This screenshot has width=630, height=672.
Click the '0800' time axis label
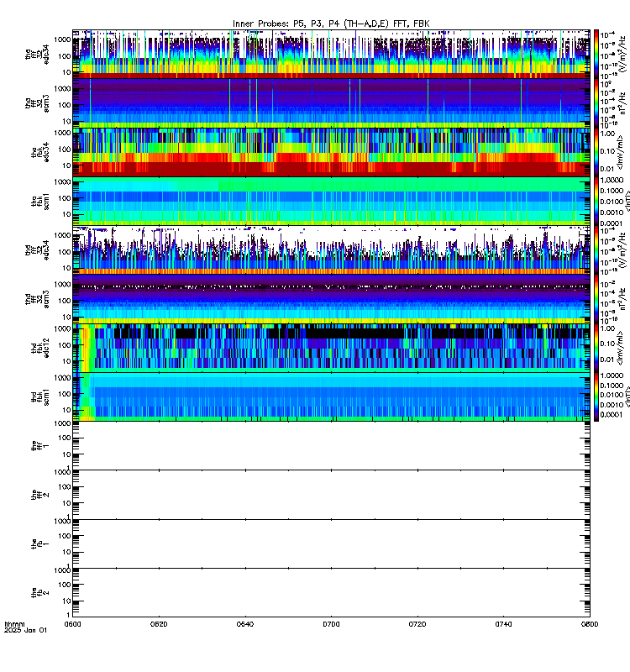pyautogui.click(x=590, y=624)
